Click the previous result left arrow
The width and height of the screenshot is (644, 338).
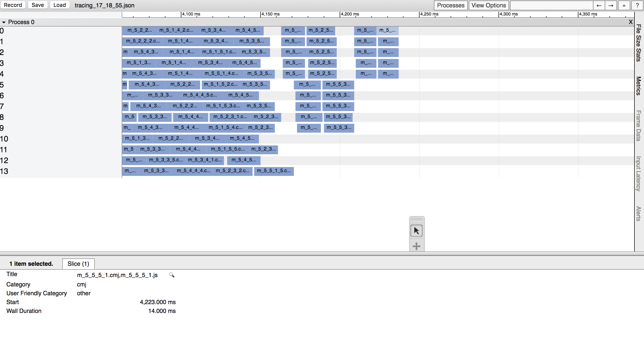tap(599, 5)
